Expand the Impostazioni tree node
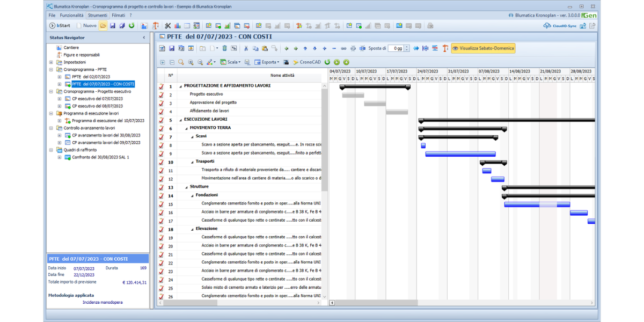Viewport: 644px width, 322px height. click(52, 62)
